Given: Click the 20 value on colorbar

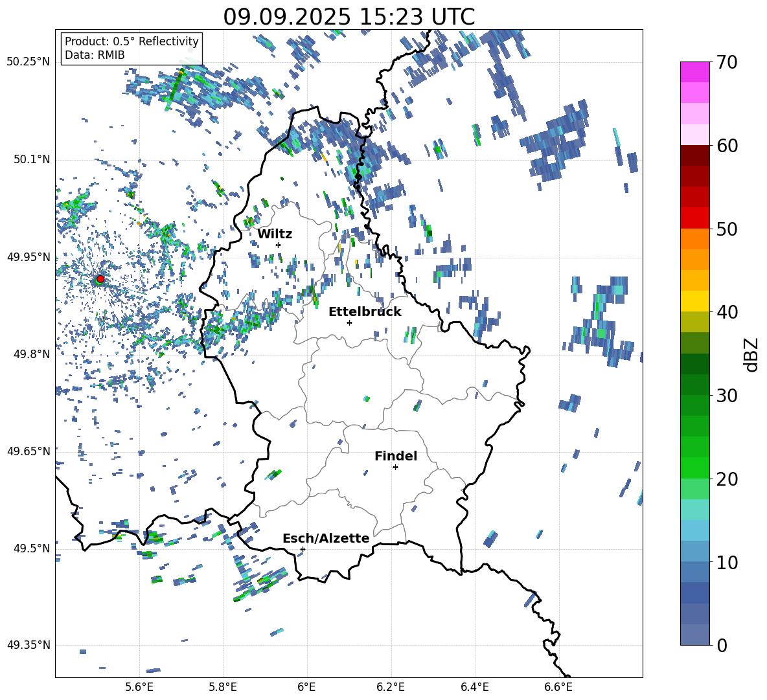Looking at the screenshot, I should coord(727,479).
